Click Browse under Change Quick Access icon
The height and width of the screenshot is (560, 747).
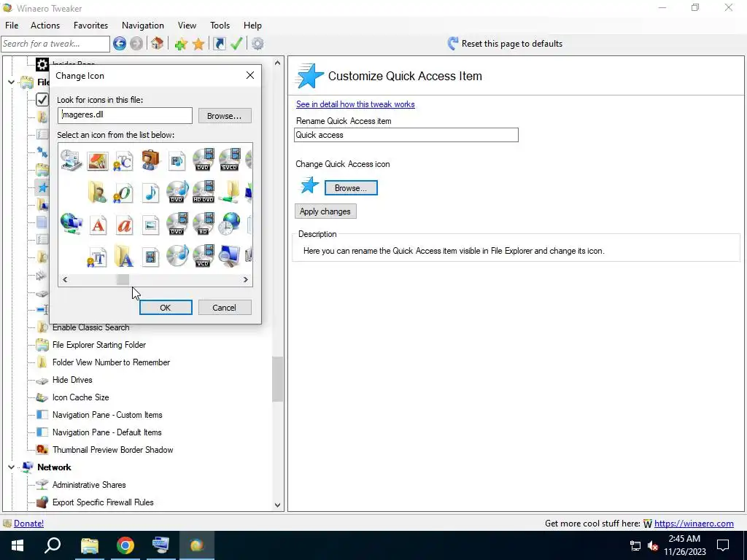click(351, 188)
